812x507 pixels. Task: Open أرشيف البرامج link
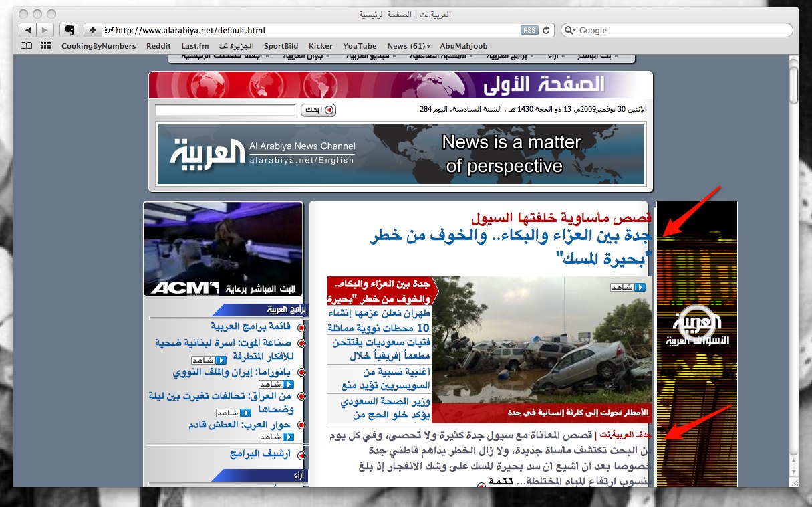click(261, 454)
